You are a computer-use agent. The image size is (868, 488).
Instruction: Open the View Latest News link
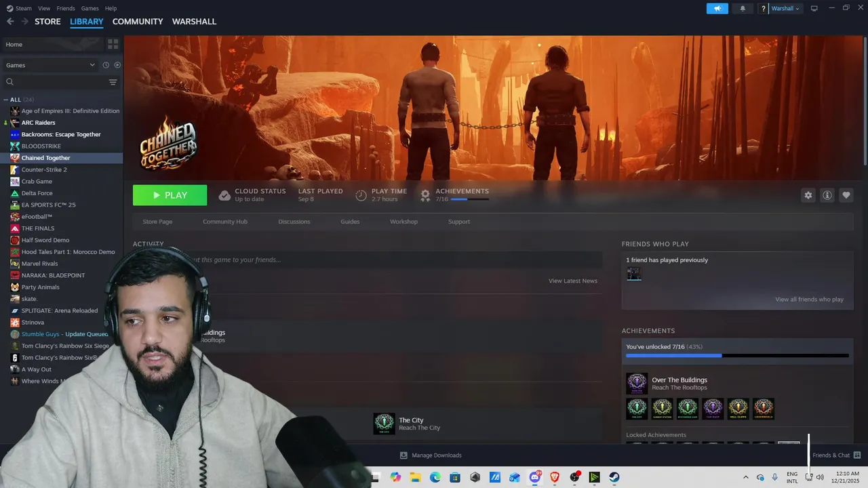[573, 281]
